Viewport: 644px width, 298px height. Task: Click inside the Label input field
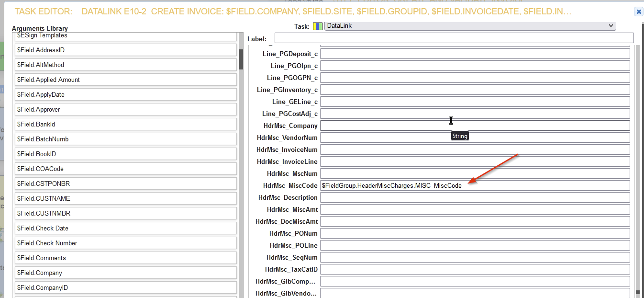tap(454, 38)
